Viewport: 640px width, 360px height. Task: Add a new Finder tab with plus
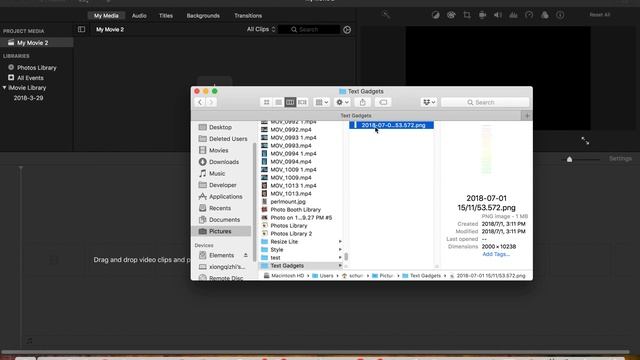click(527, 116)
